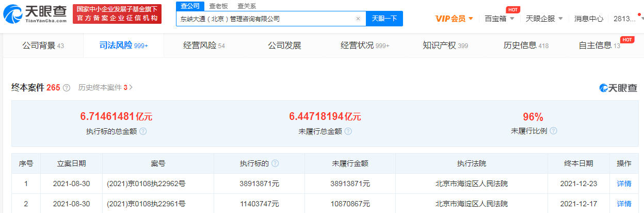Open the account 2813... dropdown
This screenshot has width=644, height=213.
pos(627,19)
